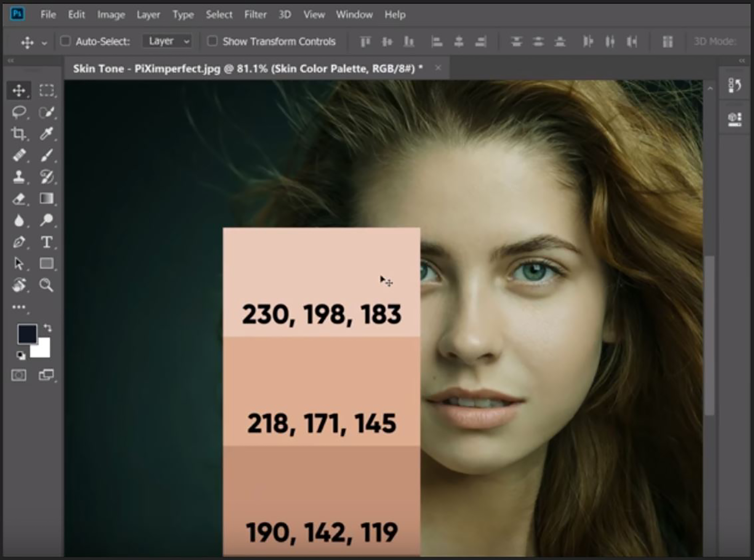Align left edges in options bar

(x=437, y=42)
